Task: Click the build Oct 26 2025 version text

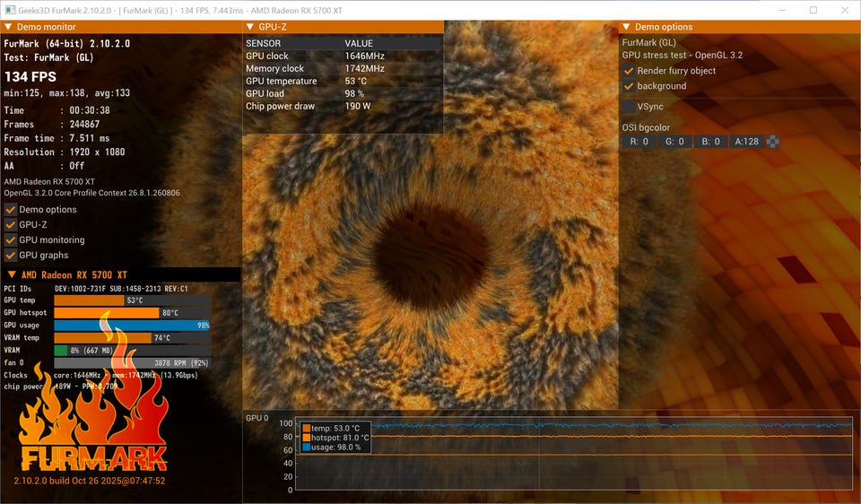Action: pos(90,481)
